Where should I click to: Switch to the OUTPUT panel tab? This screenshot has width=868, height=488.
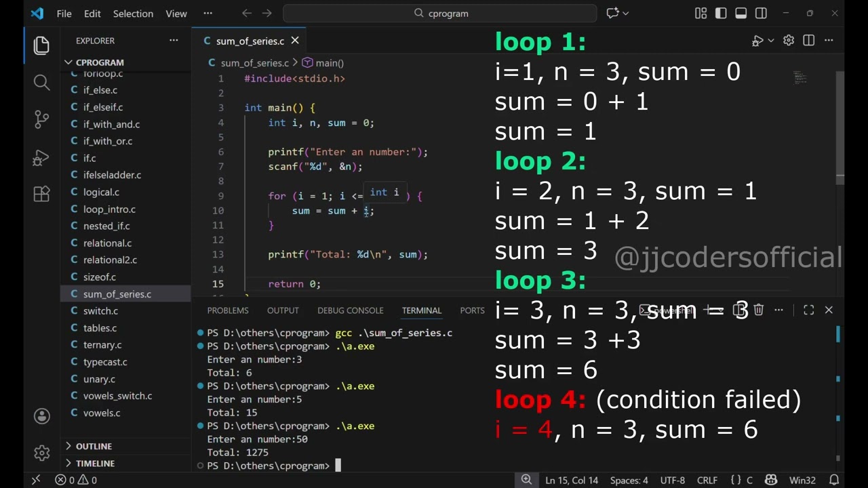283,310
